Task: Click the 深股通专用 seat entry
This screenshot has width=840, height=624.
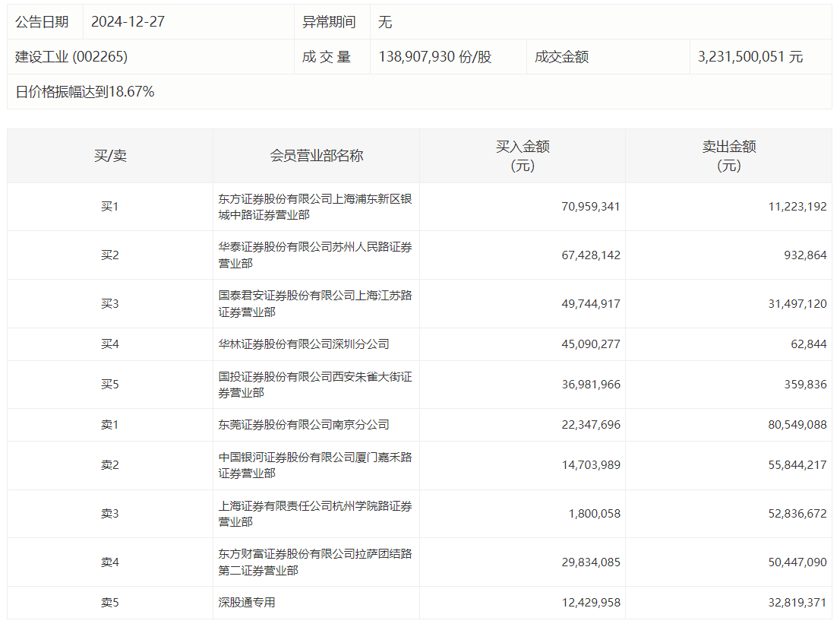Action: click(x=247, y=603)
